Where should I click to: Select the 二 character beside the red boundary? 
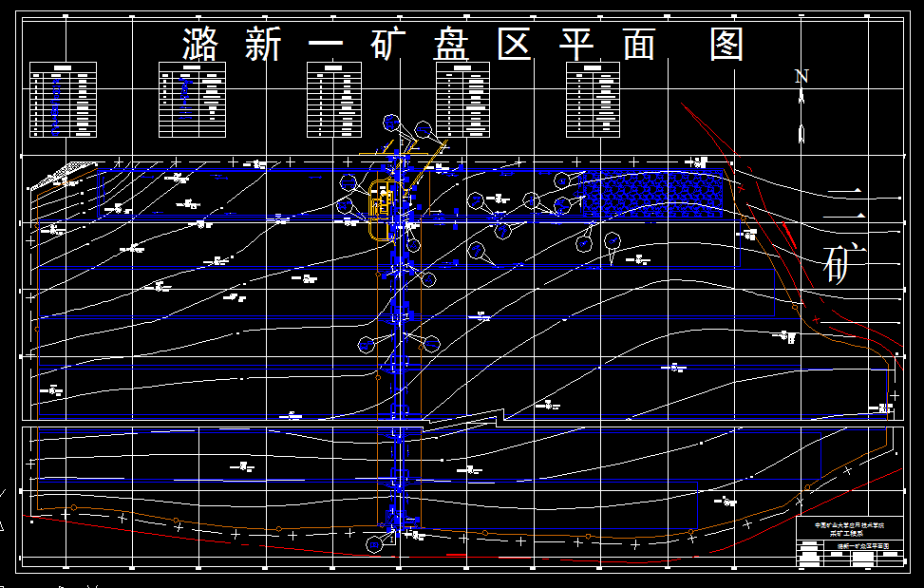[x=845, y=204]
